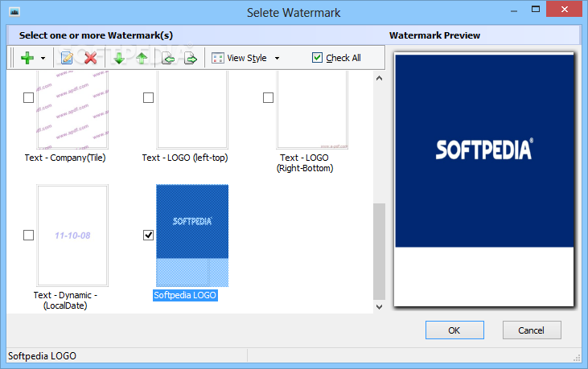Click the Watermark Preview image

pyautogui.click(x=484, y=180)
